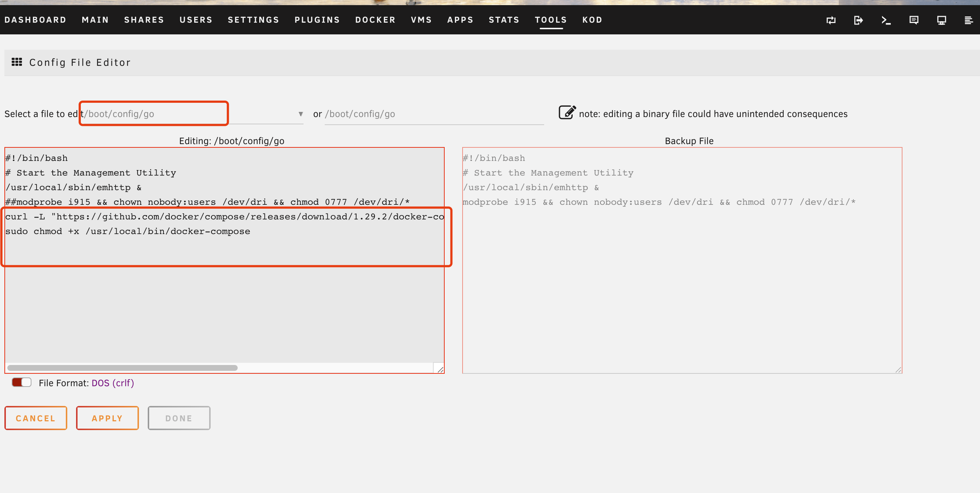This screenshot has width=980, height=493.
Task: Open the Main menu
Action: click(x=95, y=20)
